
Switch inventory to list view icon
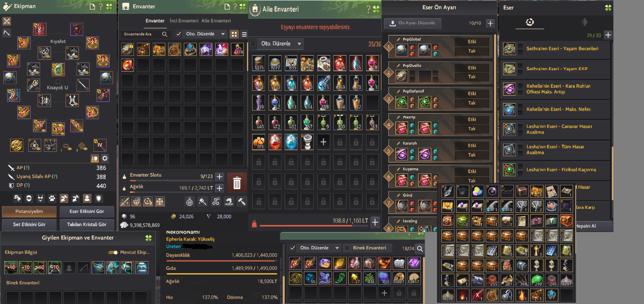[x=244, y=34]
